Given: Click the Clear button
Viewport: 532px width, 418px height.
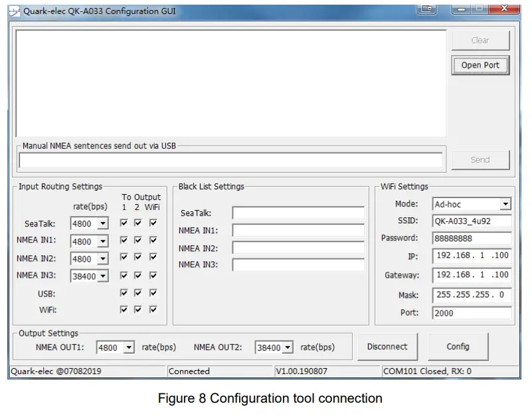Looking at the screenshot, I should tap(480, 40).
